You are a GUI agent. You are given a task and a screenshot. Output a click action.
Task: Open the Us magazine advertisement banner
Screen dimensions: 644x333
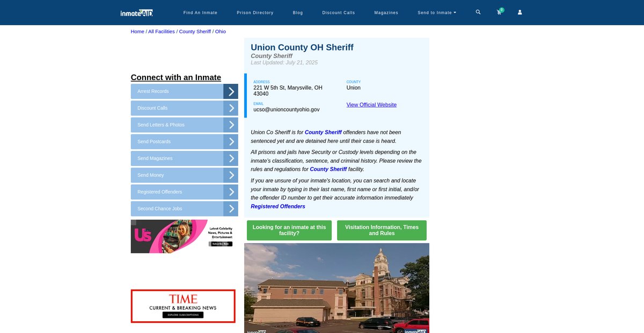tap(183, 236)
